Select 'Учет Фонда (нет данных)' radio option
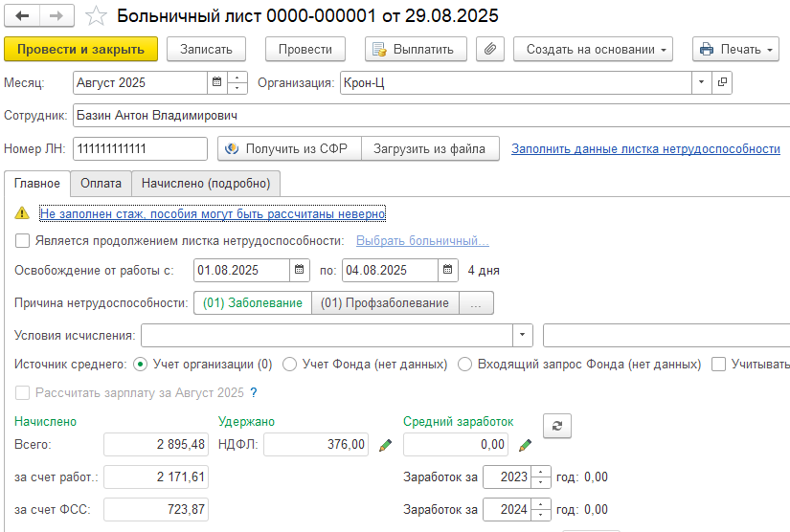 (x=289, y=365)
